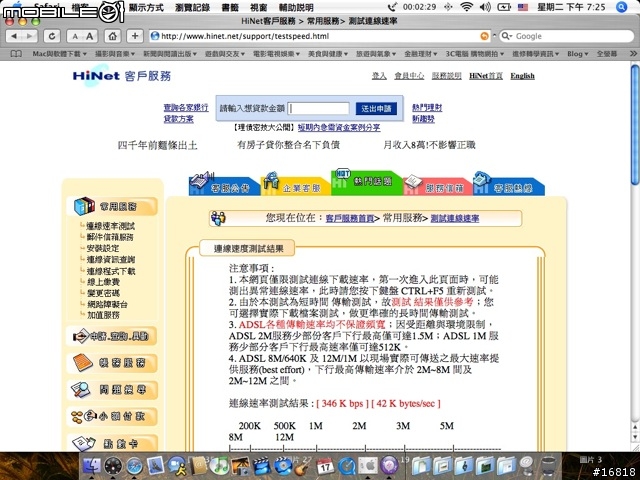Click the orange RSS/snapback icon in address bar
This screenshot has height=480, width=640.
pyautogui.click(x=484, y=36)
